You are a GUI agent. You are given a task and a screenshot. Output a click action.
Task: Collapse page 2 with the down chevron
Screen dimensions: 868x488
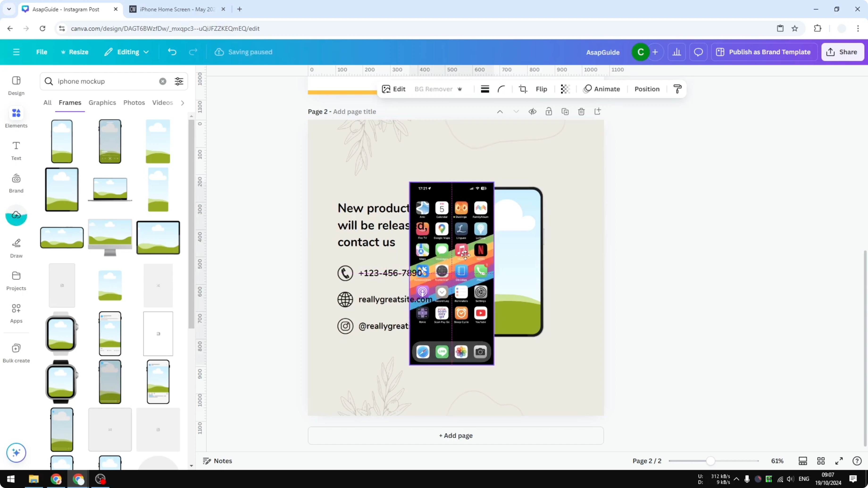[516, 112]
